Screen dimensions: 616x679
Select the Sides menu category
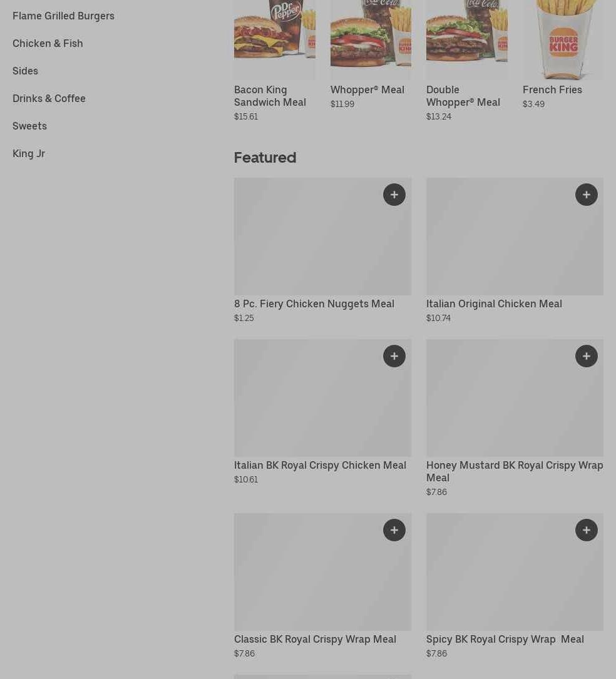25,71
